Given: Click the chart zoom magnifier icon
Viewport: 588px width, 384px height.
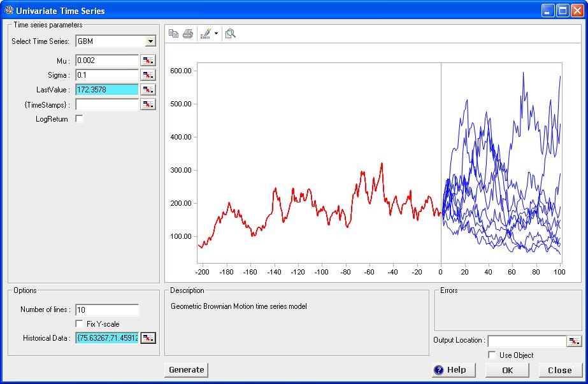Looking at the screenshot, I should [230, 34].
